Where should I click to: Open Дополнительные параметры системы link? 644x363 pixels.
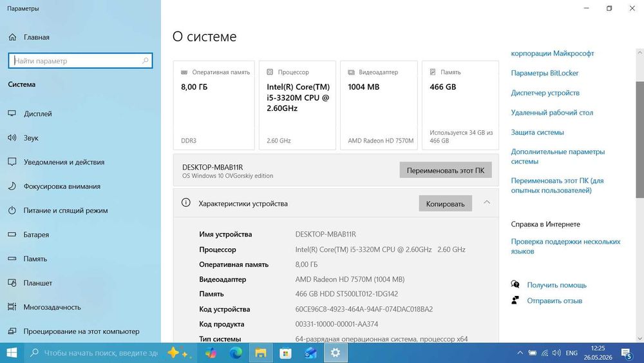coord(558,156)
